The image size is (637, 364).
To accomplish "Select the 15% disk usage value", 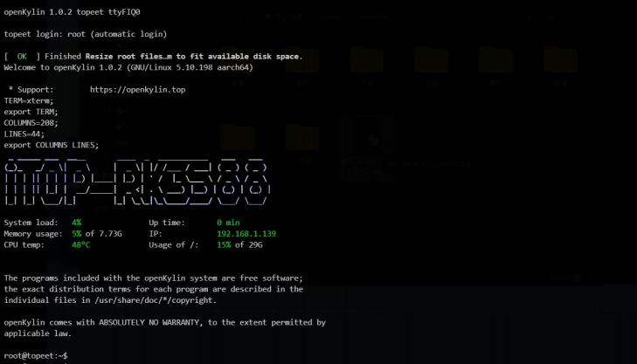I will (x=224, y=245).
